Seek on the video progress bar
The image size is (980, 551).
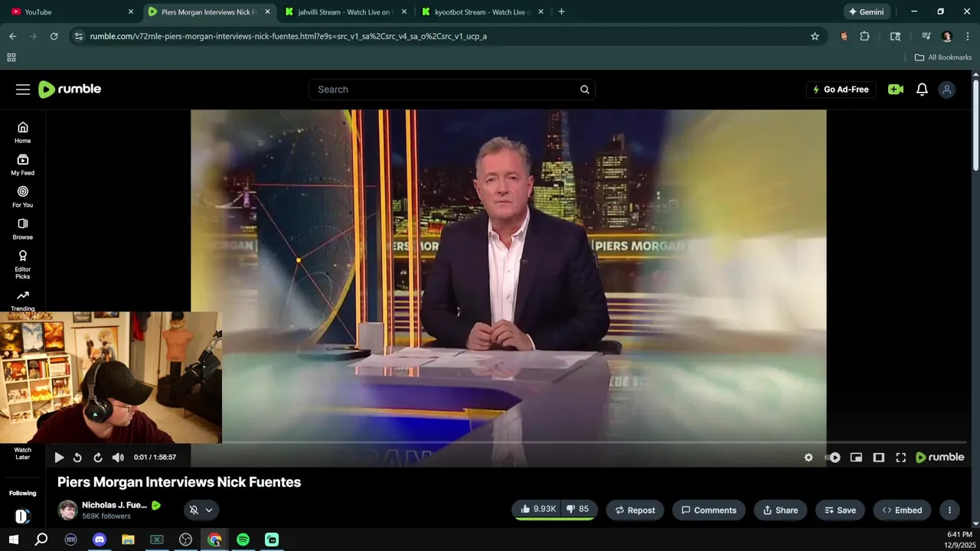(508, 443)
